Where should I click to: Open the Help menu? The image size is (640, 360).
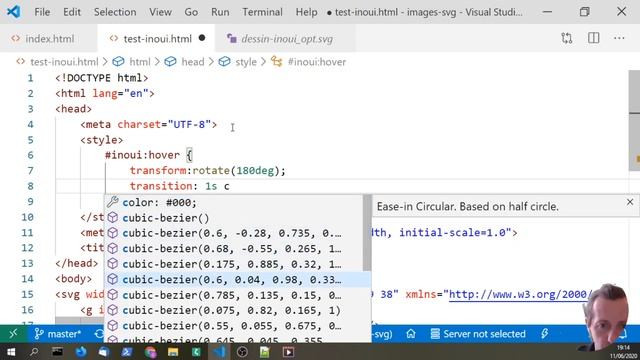click(x=306, y=12)
